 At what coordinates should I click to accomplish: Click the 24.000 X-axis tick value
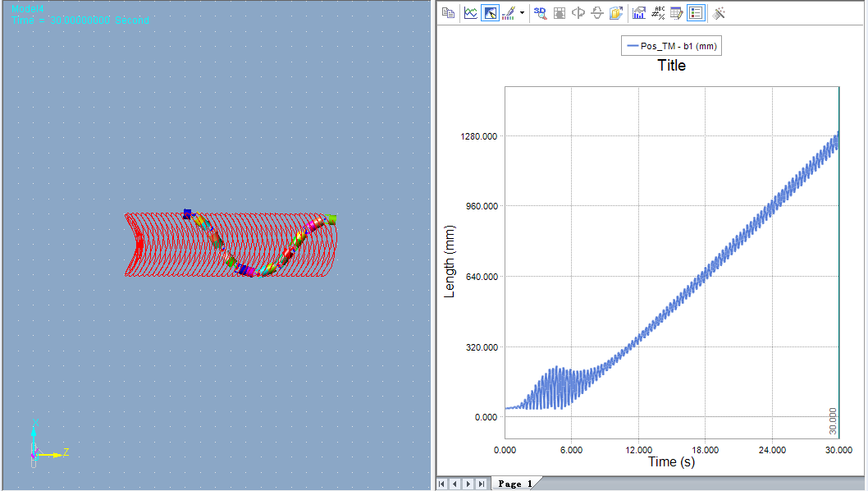click(x=772, y=450)
